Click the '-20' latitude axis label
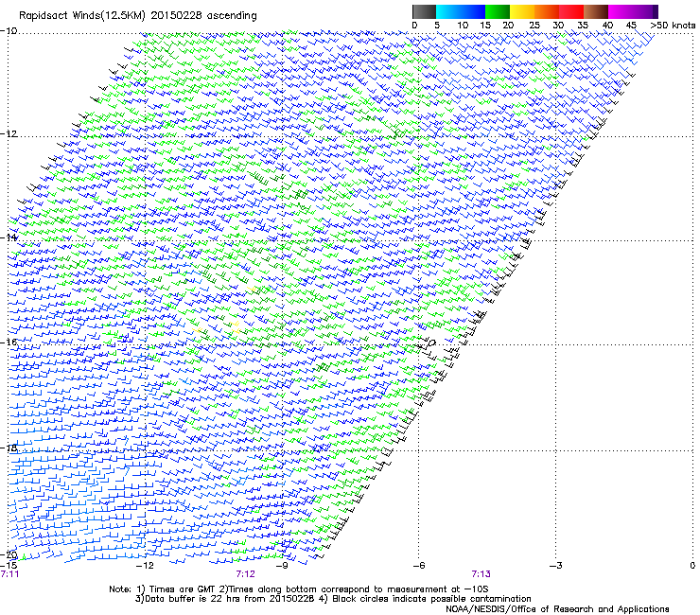The height and width of the screenshot is (615, 700). (9, 555)
